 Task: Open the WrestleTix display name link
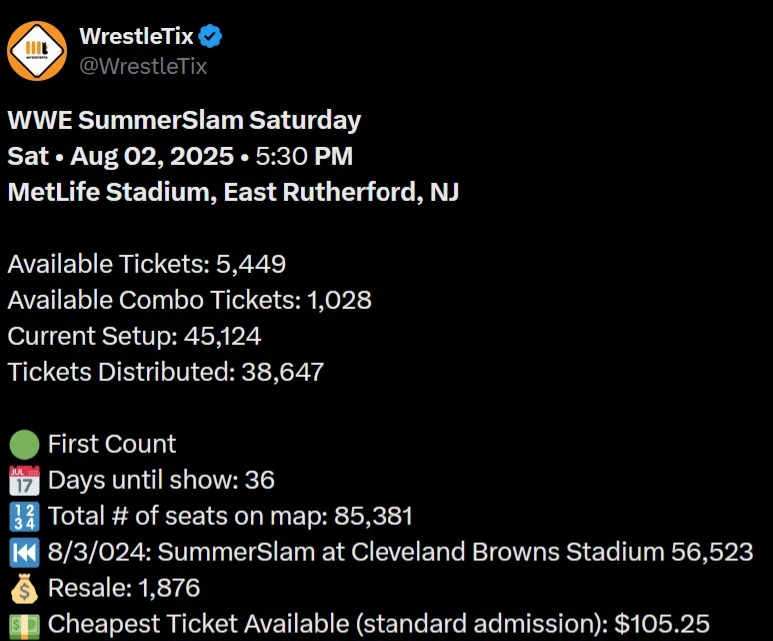[136, 38]
